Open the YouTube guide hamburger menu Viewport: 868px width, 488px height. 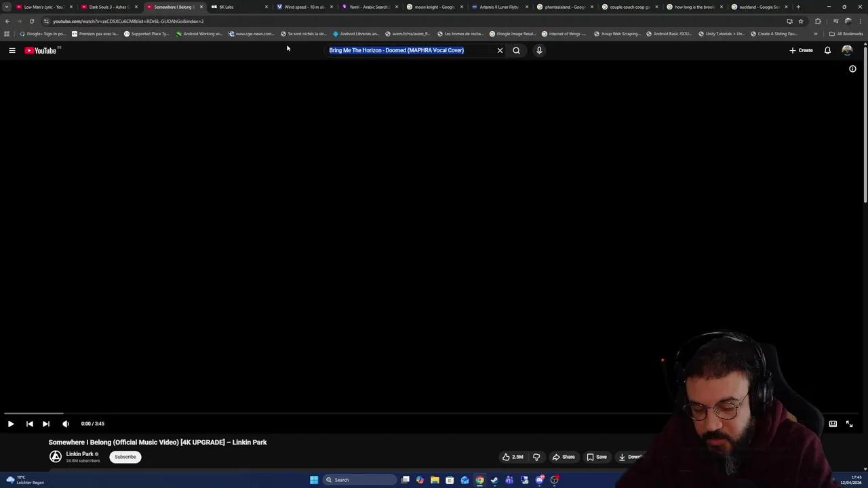12,50
